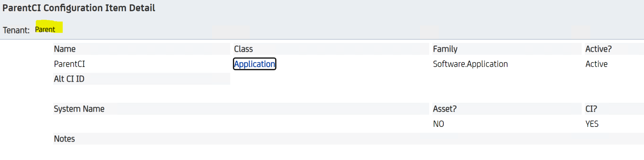Click the highlighted Parent tenant value
The image size is (644, 160).
pos(45,29)
